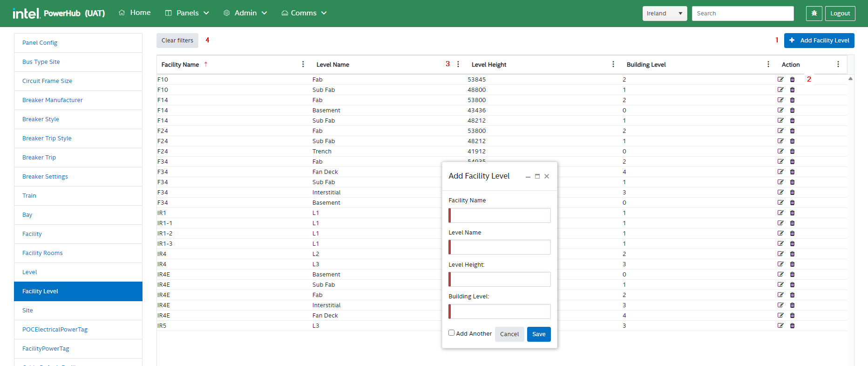Click the edit icon for F10 Fab row
Viewport: 868px width, 366px height.
click(780, 80)
